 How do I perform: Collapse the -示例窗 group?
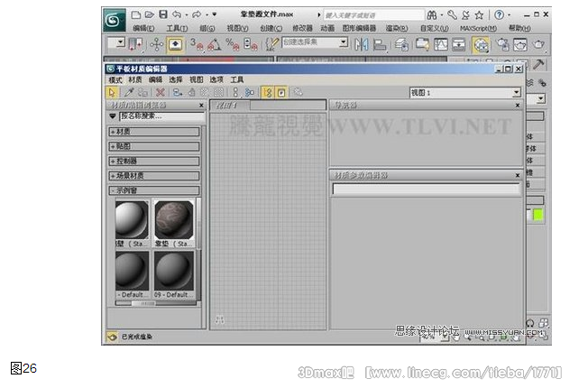tap(154, 190)
